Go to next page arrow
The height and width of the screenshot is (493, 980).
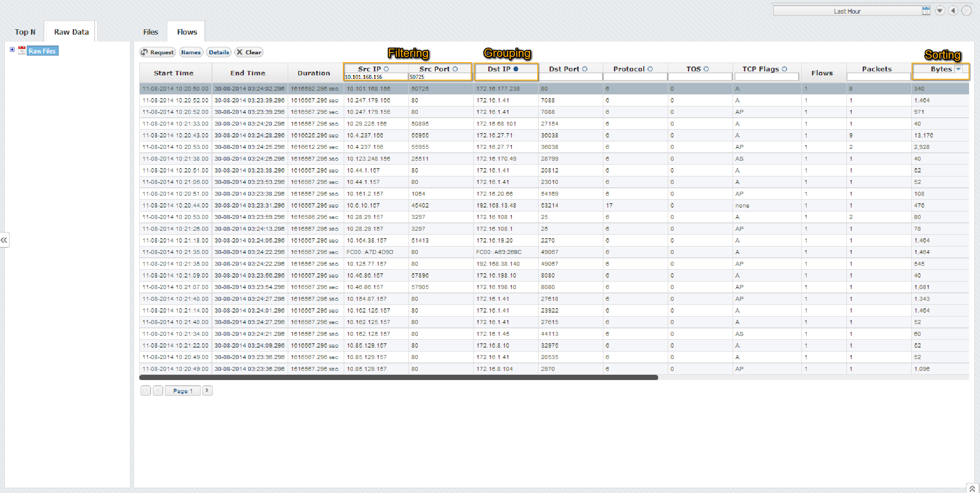coord(207,391)
